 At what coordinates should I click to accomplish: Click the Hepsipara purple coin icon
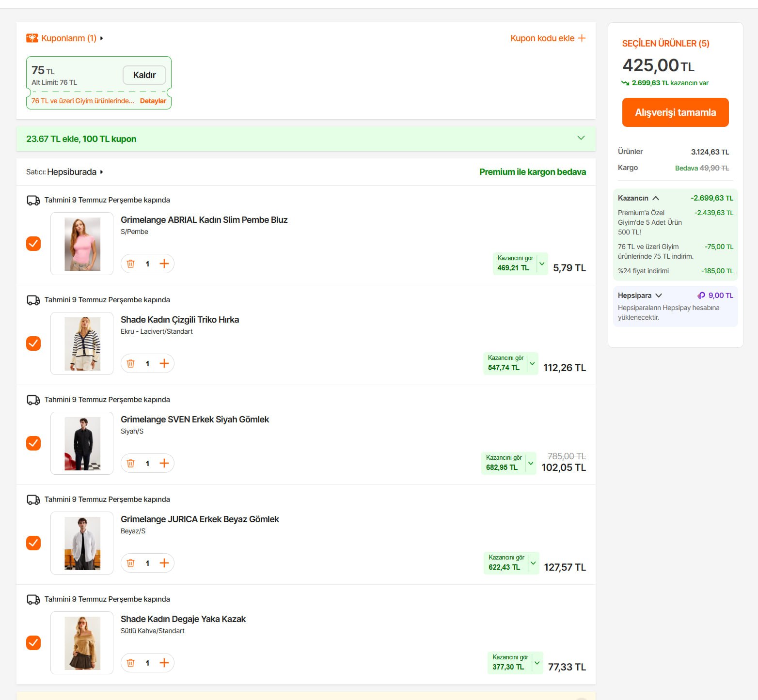[701, 296]
